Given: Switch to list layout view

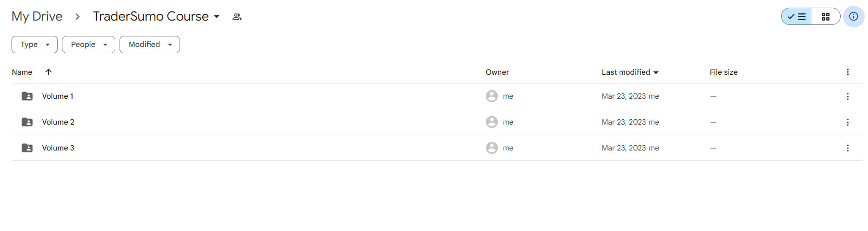Looking at the screenshot, I should pyautogui.click(x=796, y=16).
